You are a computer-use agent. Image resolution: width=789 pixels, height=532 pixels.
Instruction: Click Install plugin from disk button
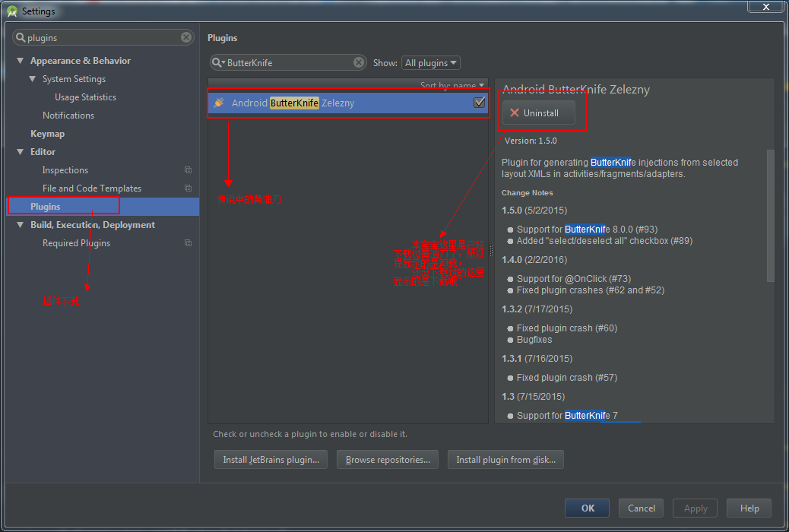tap(505, 460)
